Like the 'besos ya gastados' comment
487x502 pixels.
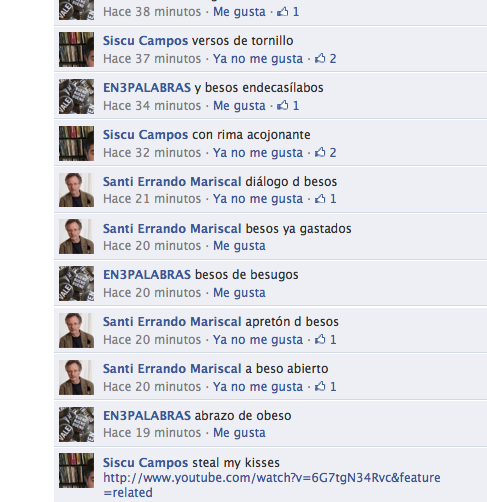239,246
